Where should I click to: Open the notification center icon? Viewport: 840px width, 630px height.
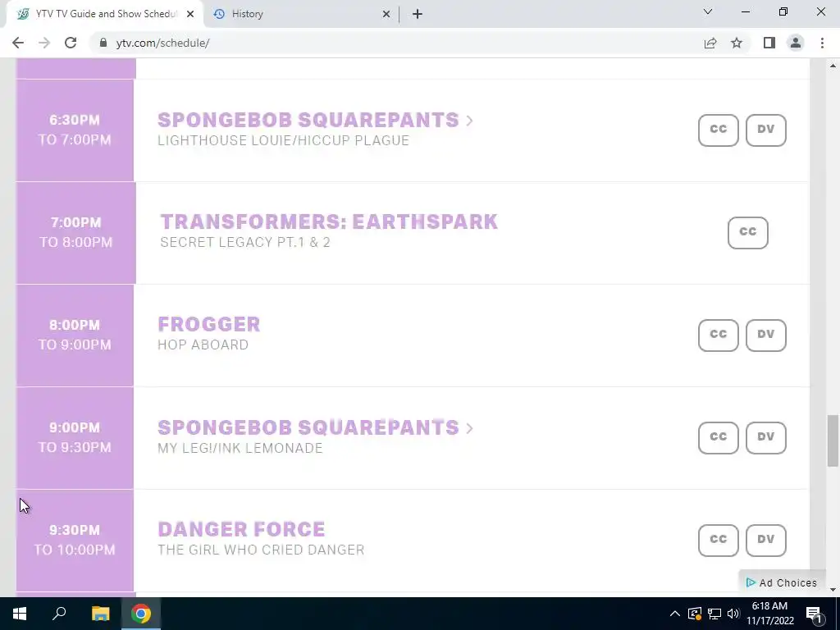point(814,614)
